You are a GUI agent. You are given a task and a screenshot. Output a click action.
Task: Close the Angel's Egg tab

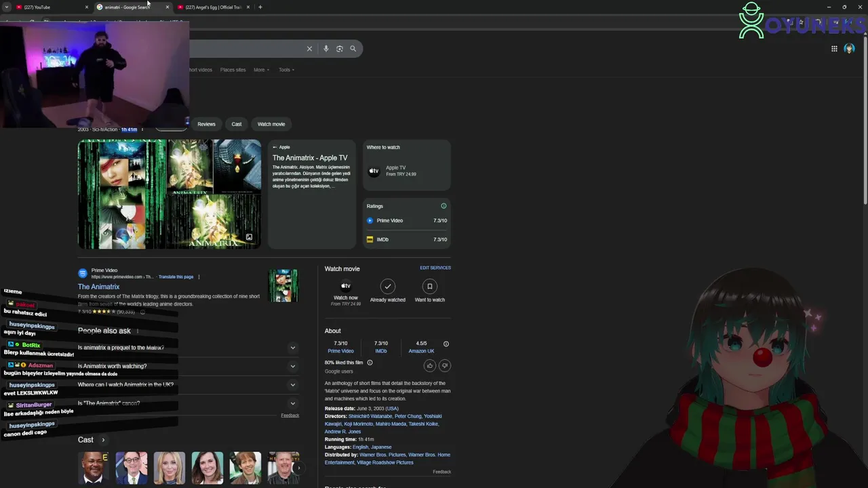coord(248,7)
